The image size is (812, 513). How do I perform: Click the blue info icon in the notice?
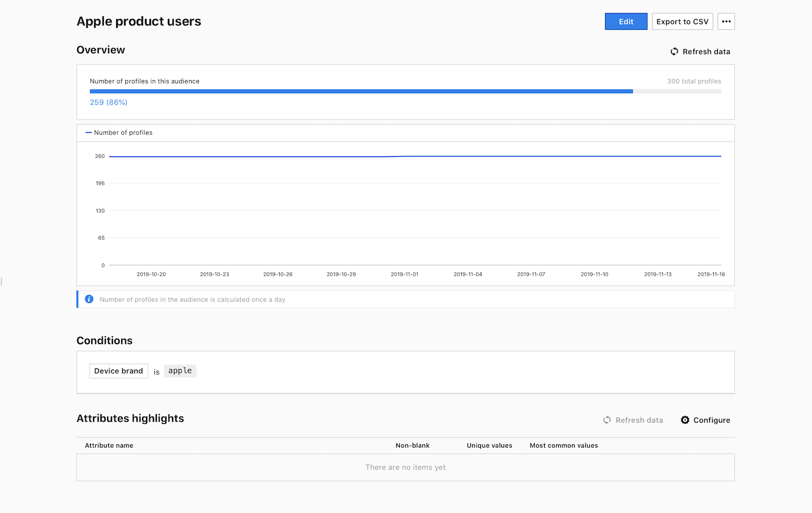89,299
